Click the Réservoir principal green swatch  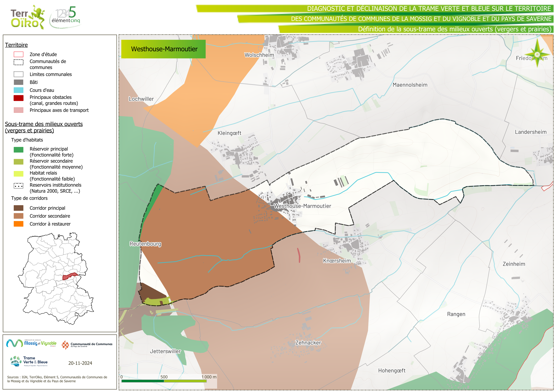click(19, 150)
